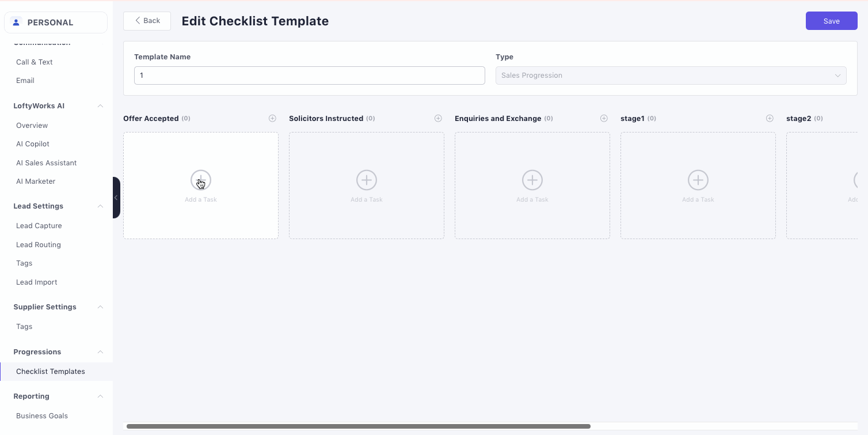Add a task in Enquiries and Exchange column
Viewport: 868px width, 435px height.
coord(532,180)
